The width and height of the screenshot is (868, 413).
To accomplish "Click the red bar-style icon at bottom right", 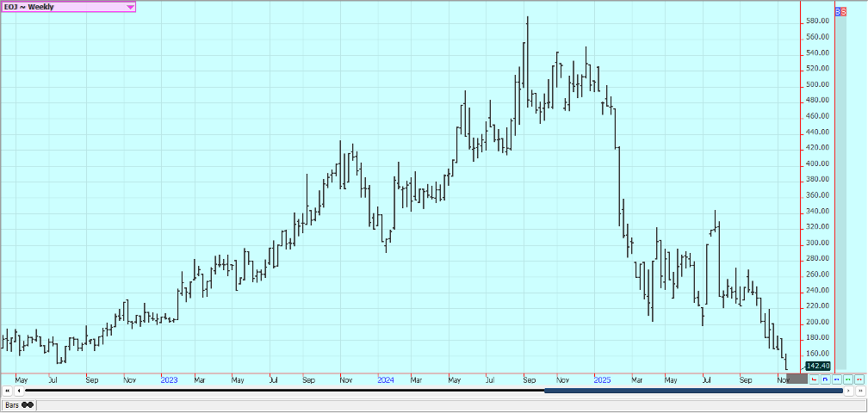I will (x=815, y=379).
